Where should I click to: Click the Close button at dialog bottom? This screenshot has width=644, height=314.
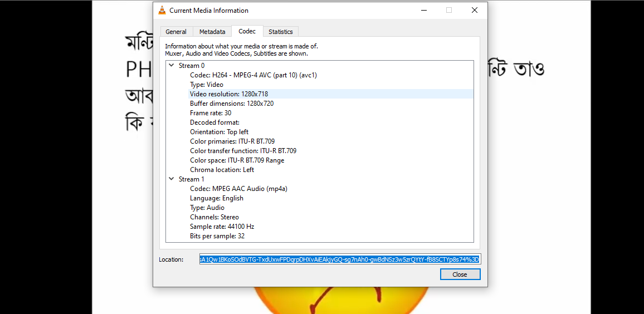pyautogui.click(x=460, y=274)
